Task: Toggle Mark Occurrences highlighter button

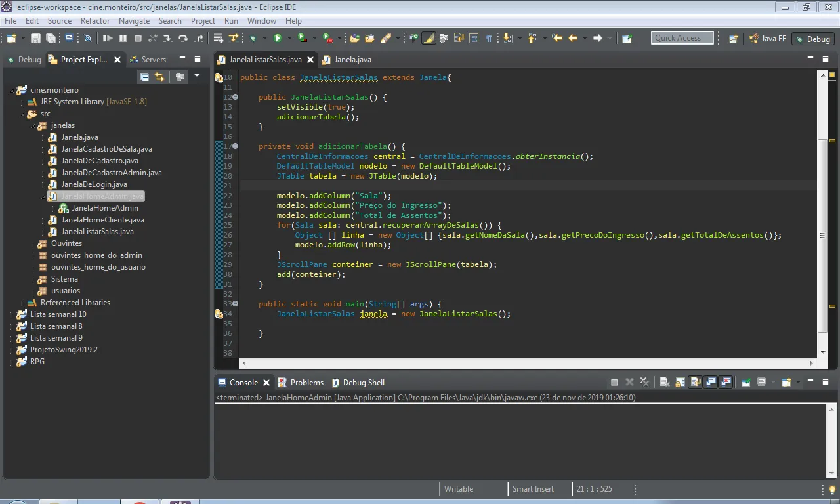Action: click(x=429, y=39)
